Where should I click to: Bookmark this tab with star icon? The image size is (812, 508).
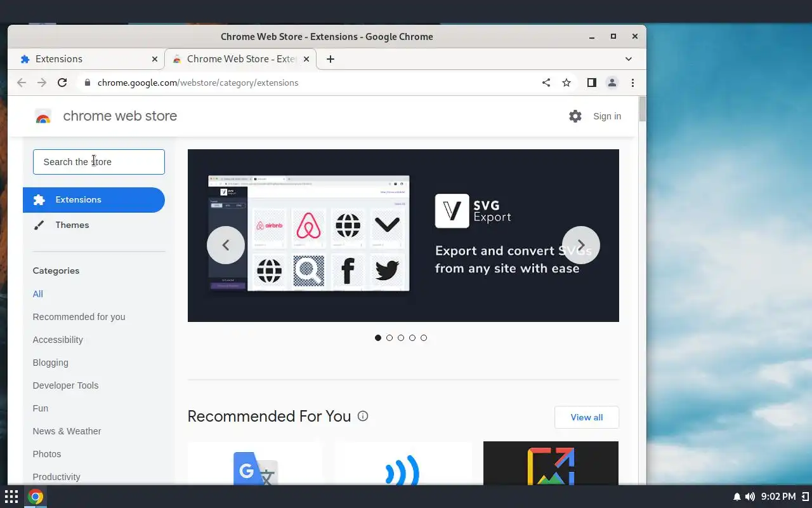[x=566, y=83]
